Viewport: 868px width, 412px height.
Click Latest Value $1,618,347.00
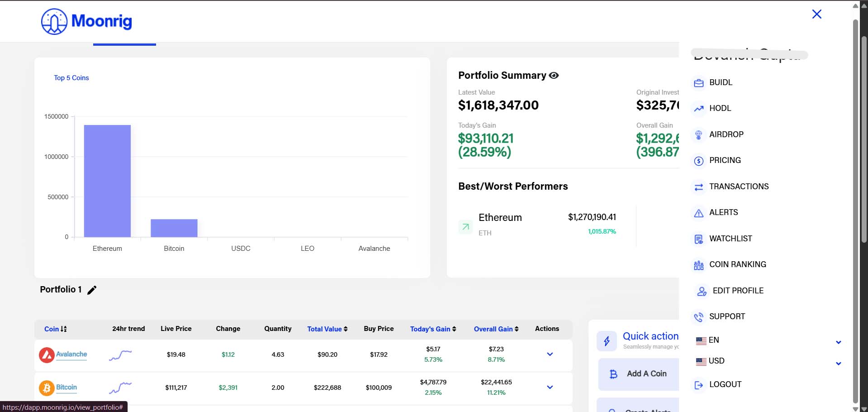click(x=498, y=105)
